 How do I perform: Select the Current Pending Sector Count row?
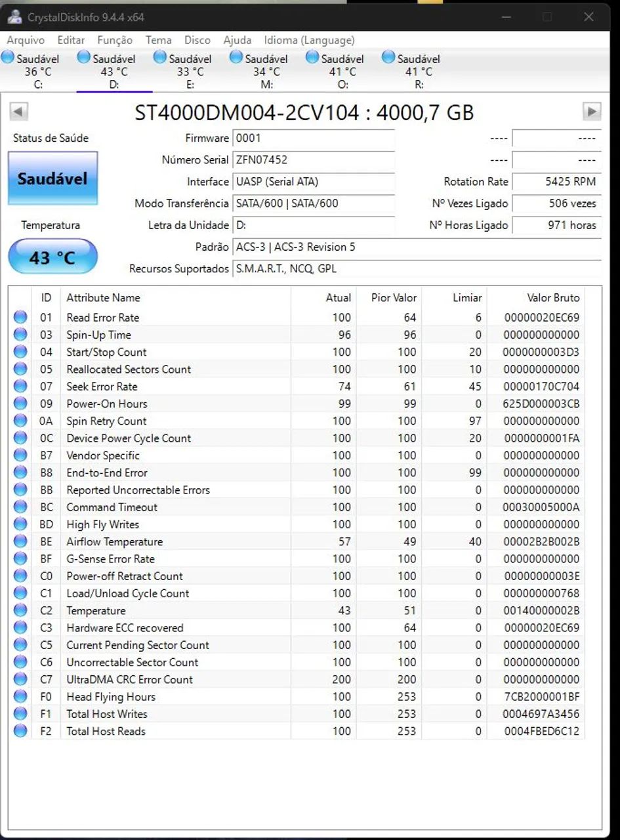click(297, 645)
